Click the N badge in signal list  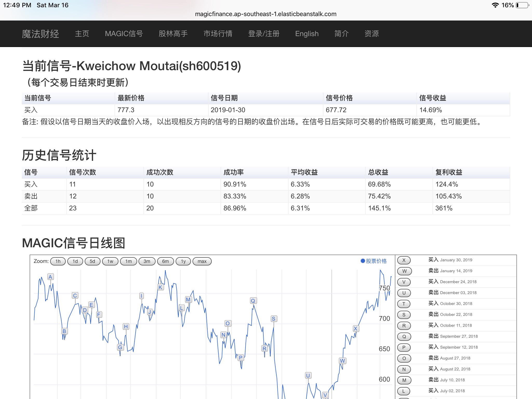[404, 369]
